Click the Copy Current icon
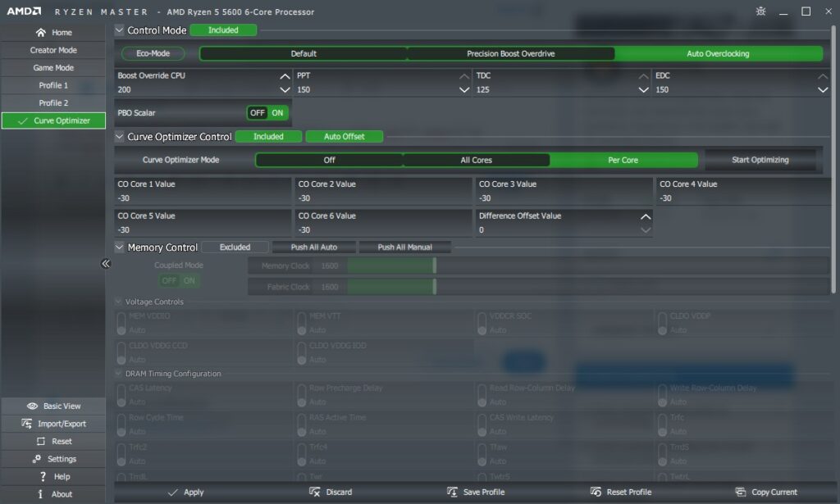 point(741,493)
